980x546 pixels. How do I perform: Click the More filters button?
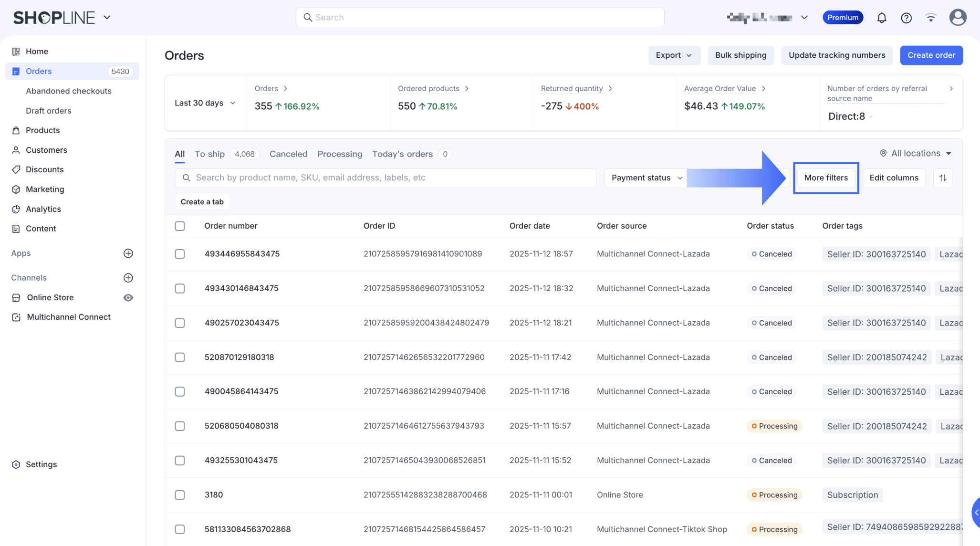(x=826, y=178)
